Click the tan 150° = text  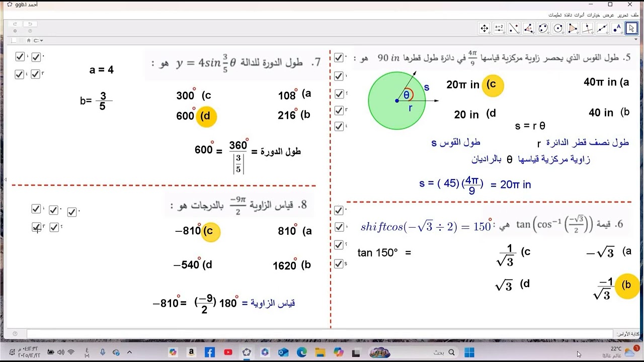pyautogui.click(x=384, y=253)
